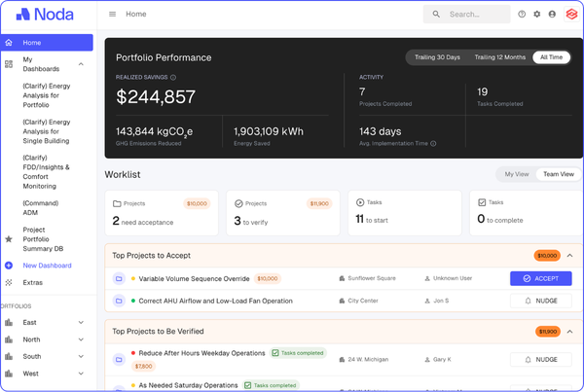The width and height of the screenshot is (584, 392).
Task: Click the $7,800 badge
Action: [144, 367]
